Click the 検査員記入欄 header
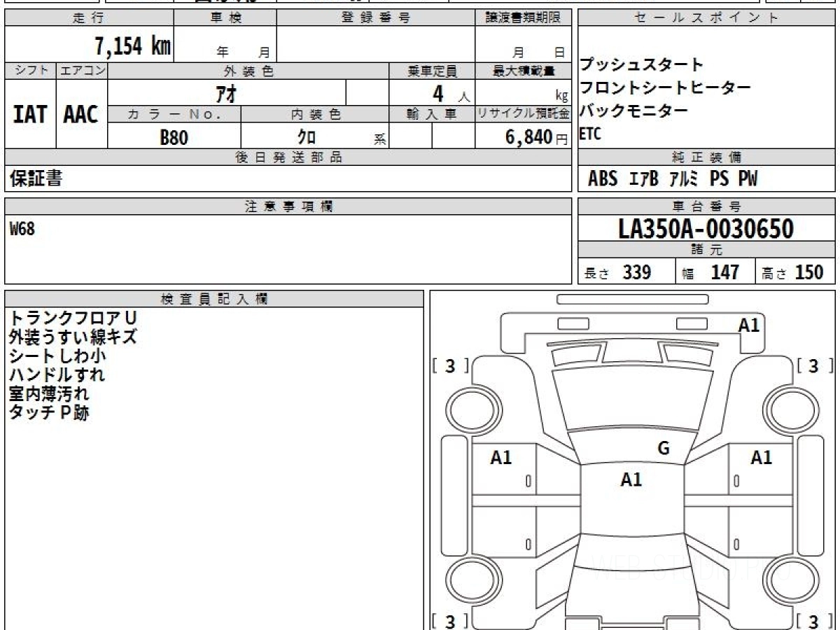The height and width of the screenshot is (630, 840). [x=214, y=299]
